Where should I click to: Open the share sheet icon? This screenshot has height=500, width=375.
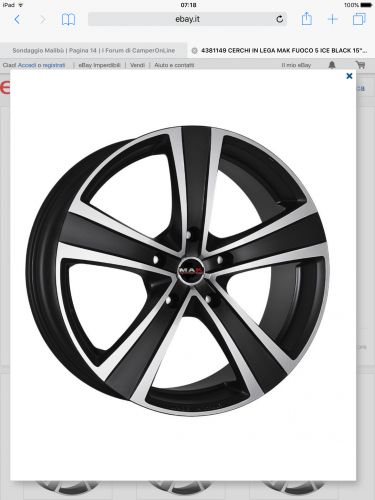tap(307, 19)
